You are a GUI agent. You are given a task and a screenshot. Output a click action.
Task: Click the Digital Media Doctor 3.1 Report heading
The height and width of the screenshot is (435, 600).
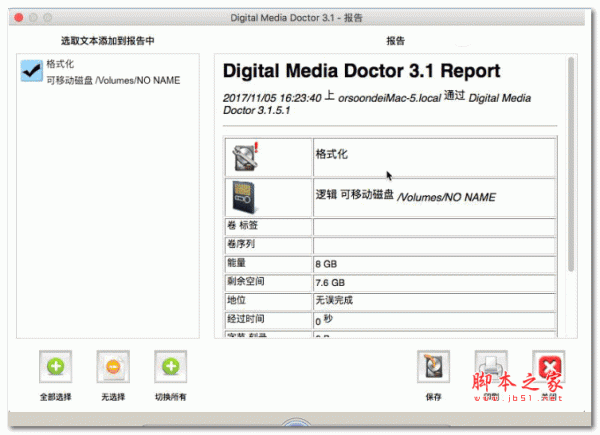click(362, 71)
